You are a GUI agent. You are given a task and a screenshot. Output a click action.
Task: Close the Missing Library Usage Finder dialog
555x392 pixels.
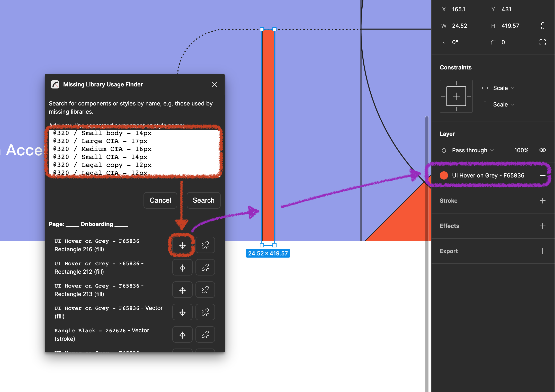[x=214, y=84]
